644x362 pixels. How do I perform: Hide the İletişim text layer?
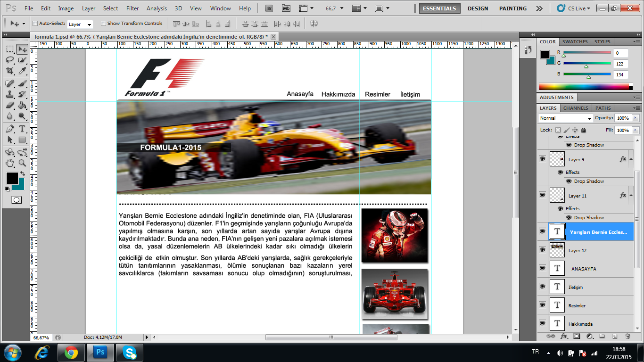(x=542, y=287)
